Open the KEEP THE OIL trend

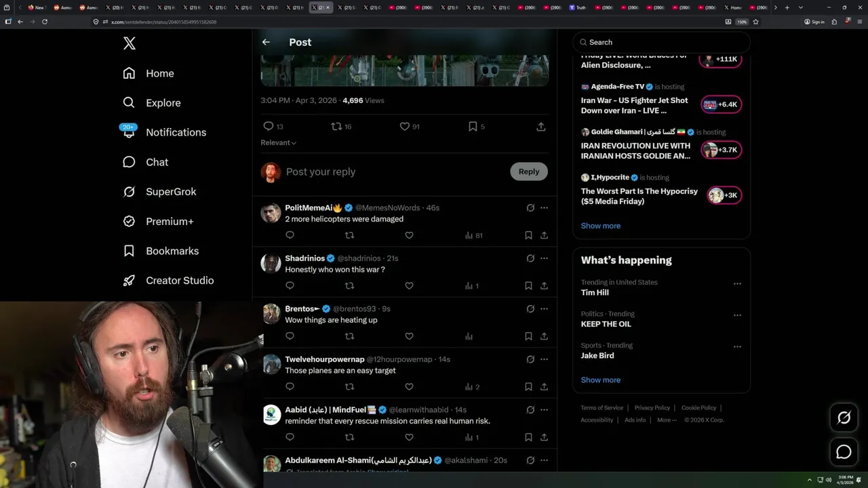606,324
